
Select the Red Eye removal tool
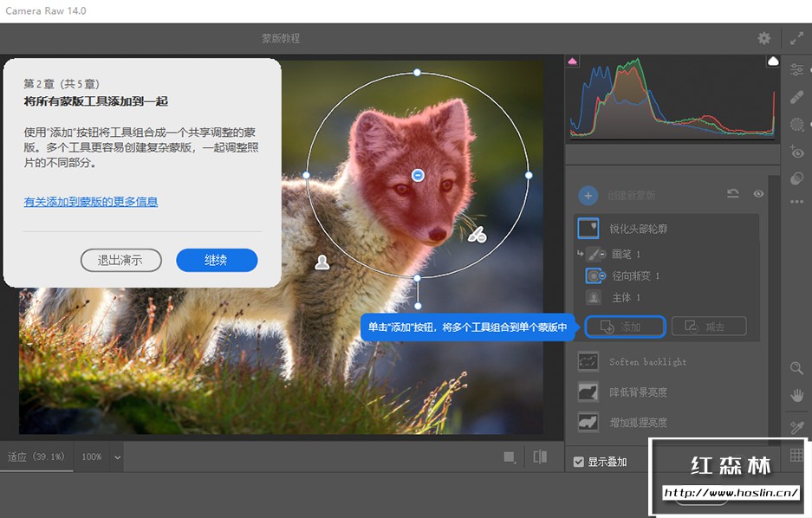pyautogui.click(x=796, y=152)
